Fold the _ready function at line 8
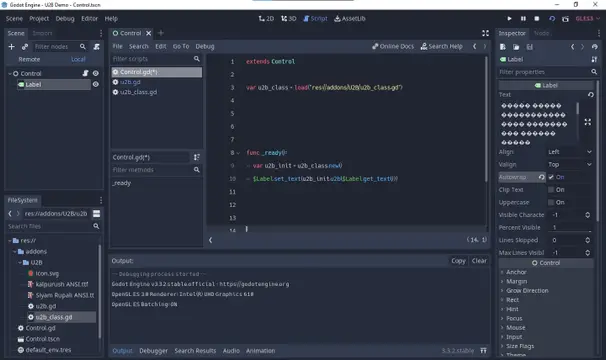Viewport: 606px width, 360px height. 238,153
